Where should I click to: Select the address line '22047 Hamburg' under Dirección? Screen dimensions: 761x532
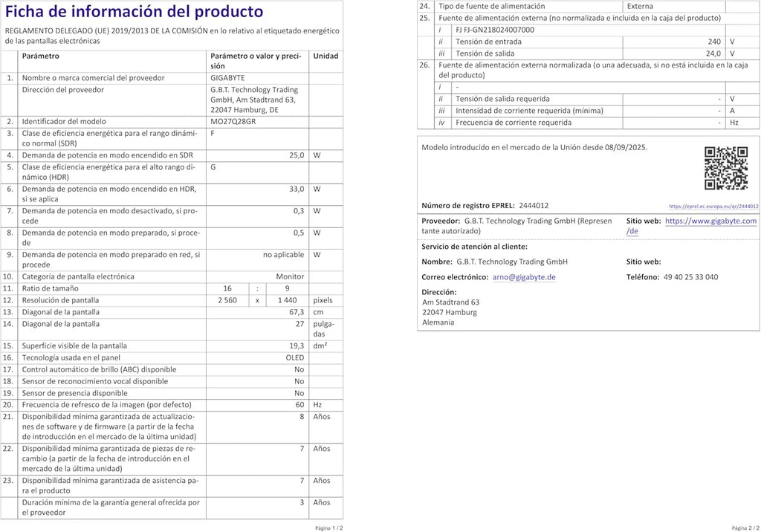pyautogui.click(x=450, y=312)
